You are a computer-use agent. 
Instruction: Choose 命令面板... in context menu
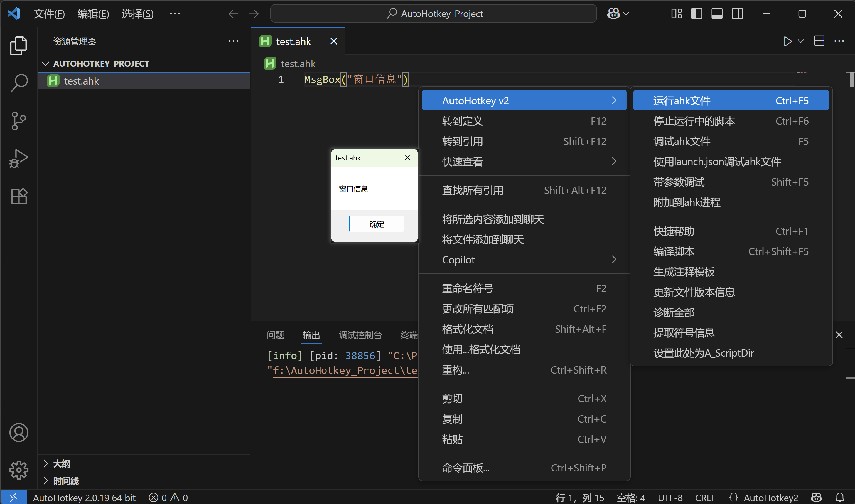click(524, 468)
